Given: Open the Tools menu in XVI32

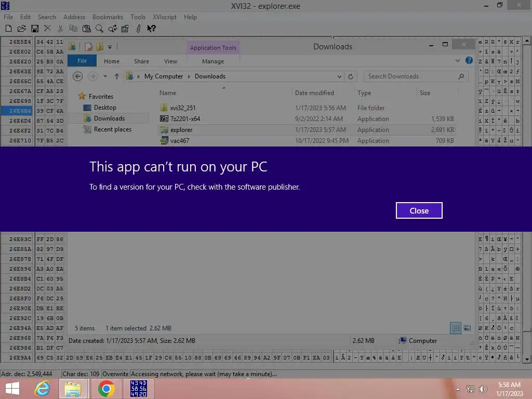Looking at the screenshot, I should click(138, 17).
